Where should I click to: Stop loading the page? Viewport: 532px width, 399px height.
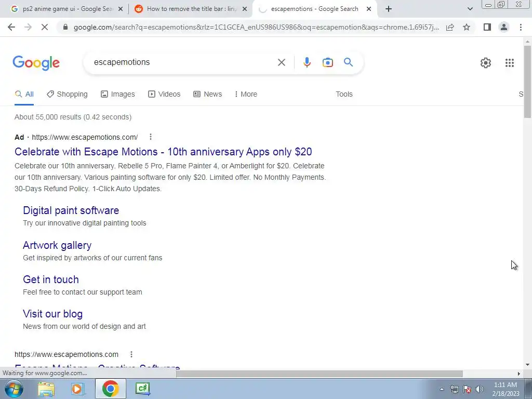[45, 27]
